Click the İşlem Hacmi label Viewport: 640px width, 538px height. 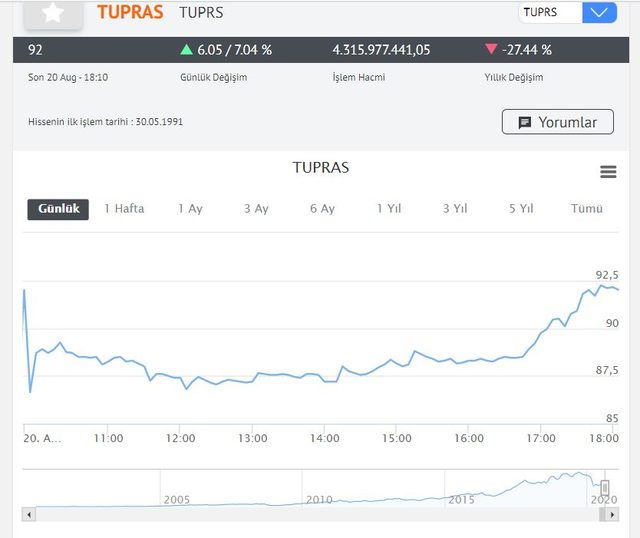(359, 78)
